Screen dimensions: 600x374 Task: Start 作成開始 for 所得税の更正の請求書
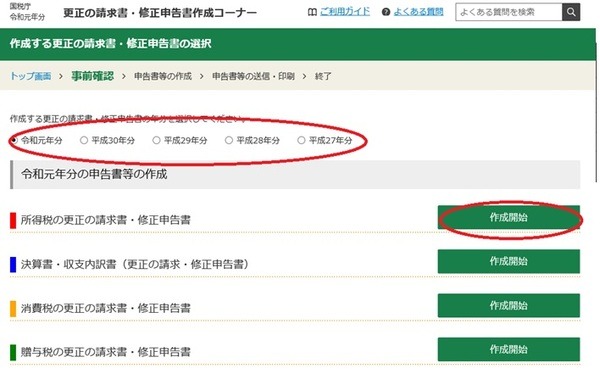[x=509, y=217]
